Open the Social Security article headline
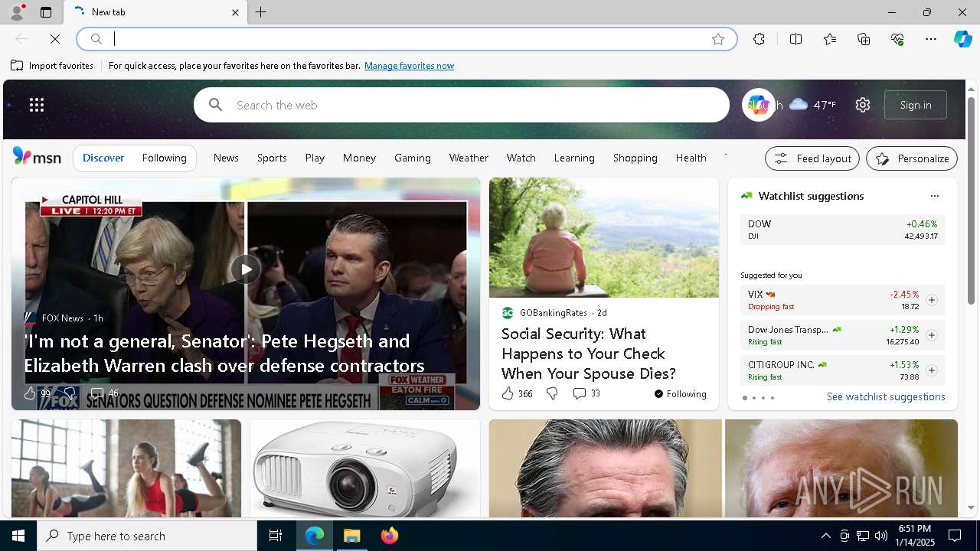This screenshot has width=980, height=551. (589, 354)
